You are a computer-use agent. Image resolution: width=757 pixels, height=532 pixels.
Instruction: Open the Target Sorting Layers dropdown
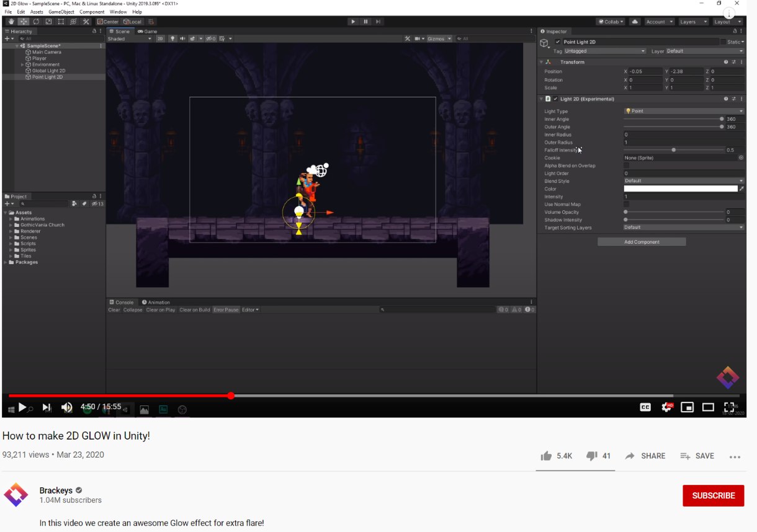click(x=684, y=228)
